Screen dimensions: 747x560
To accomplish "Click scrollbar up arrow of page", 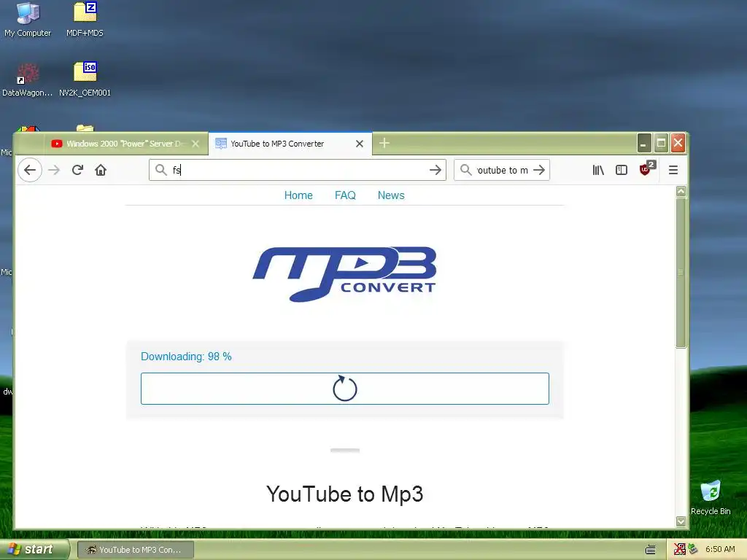I will tap(681, 192).
